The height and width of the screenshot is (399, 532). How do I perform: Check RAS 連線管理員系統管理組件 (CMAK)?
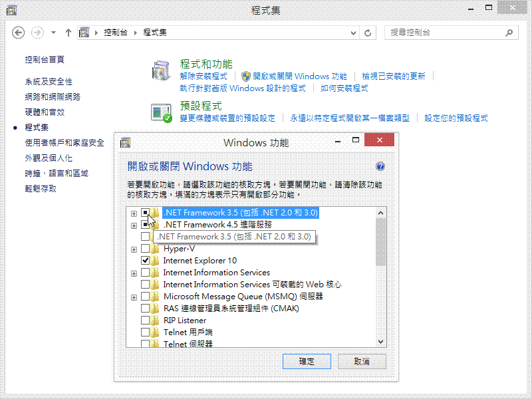[x=145, y=309]
